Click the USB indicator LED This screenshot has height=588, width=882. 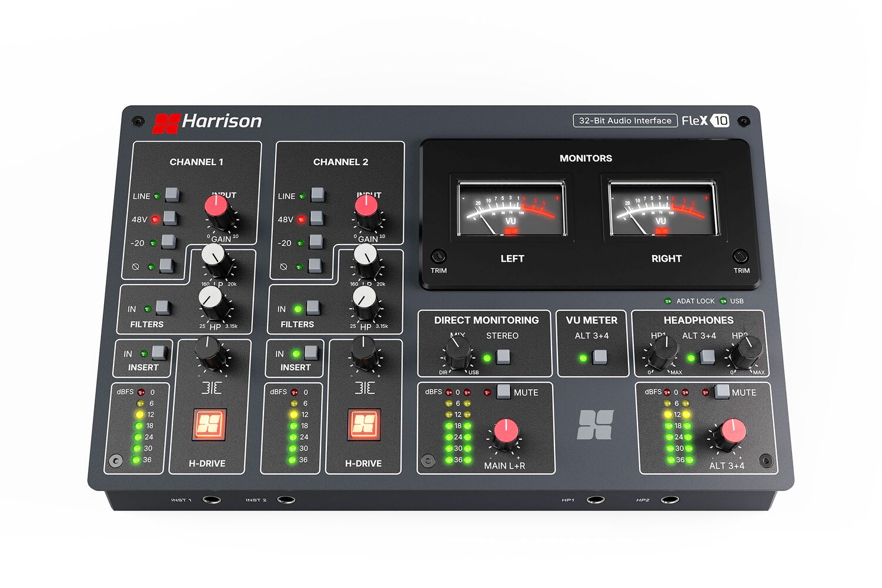click(x=723, y=301)
